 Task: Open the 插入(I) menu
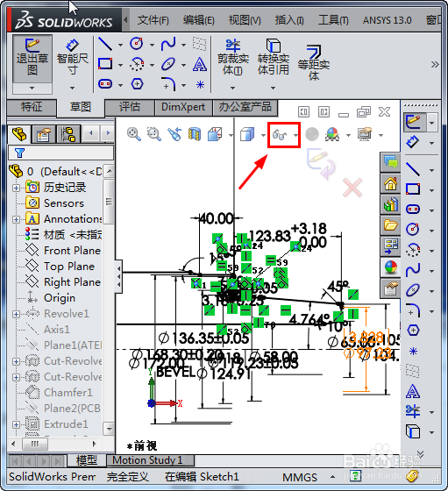pyautogui.click(x=289, y=20)
